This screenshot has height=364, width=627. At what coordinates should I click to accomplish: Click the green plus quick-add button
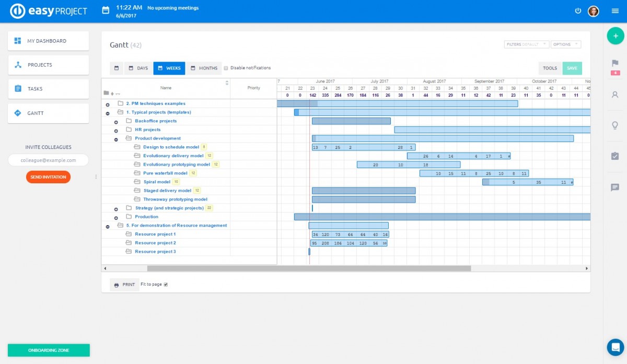[x=615, y=36]
